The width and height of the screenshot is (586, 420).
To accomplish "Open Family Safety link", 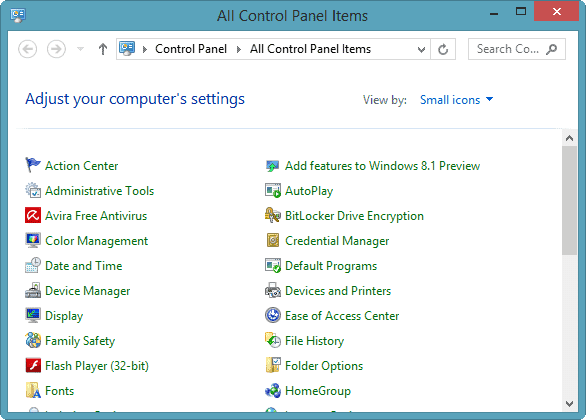I will (80, 341).
